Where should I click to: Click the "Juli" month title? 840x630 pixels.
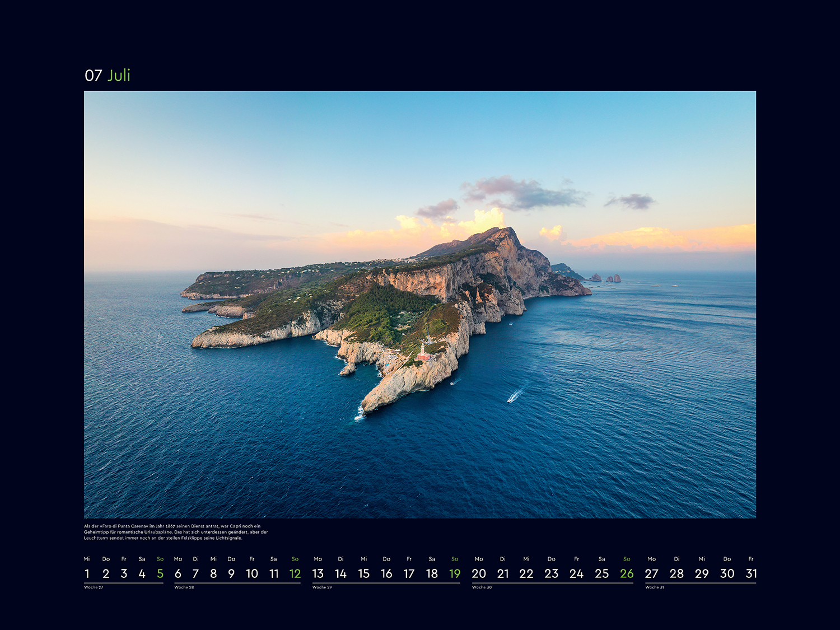coord(119,75)
